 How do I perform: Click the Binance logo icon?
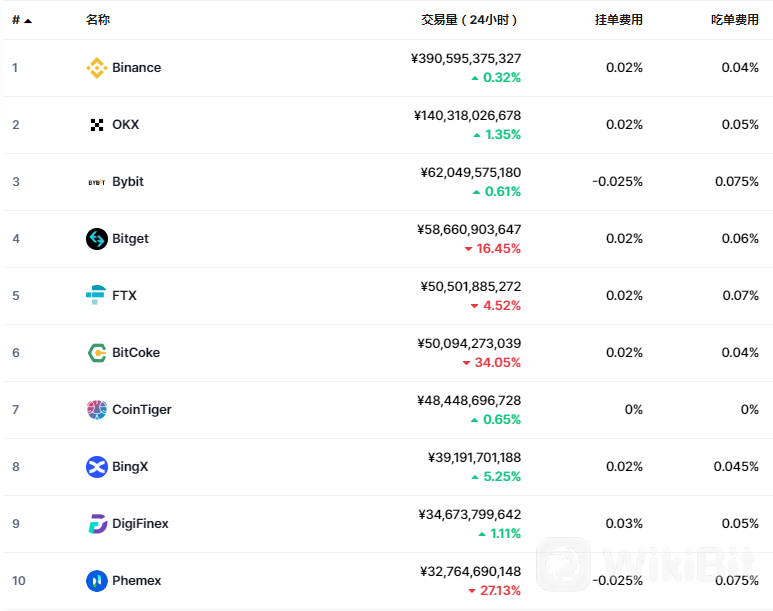[97, 68]
